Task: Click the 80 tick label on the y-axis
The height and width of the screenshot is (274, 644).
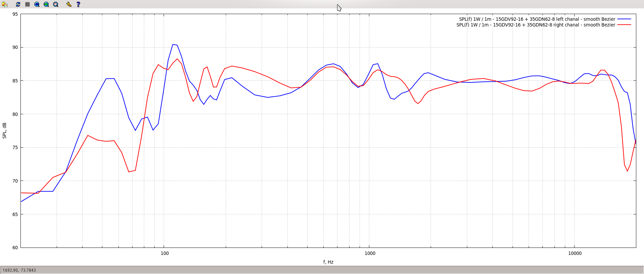Action: click(x=15, y=114)
